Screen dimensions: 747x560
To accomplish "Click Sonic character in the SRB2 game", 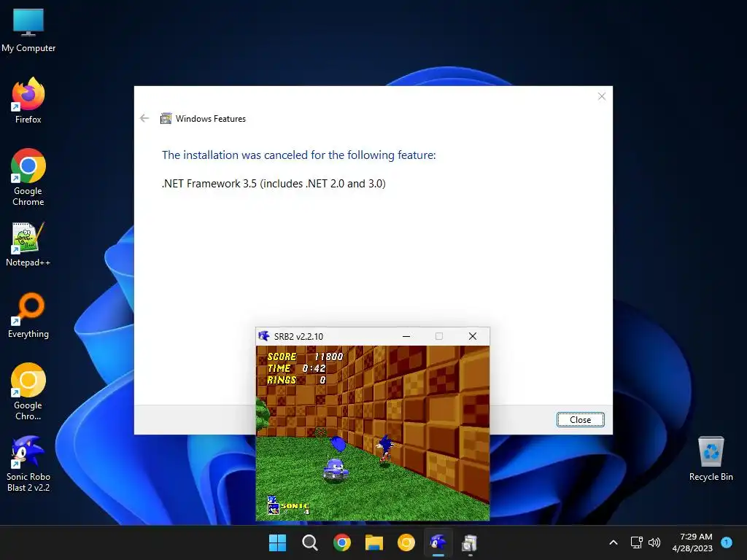I will click(x=385, y=449).
